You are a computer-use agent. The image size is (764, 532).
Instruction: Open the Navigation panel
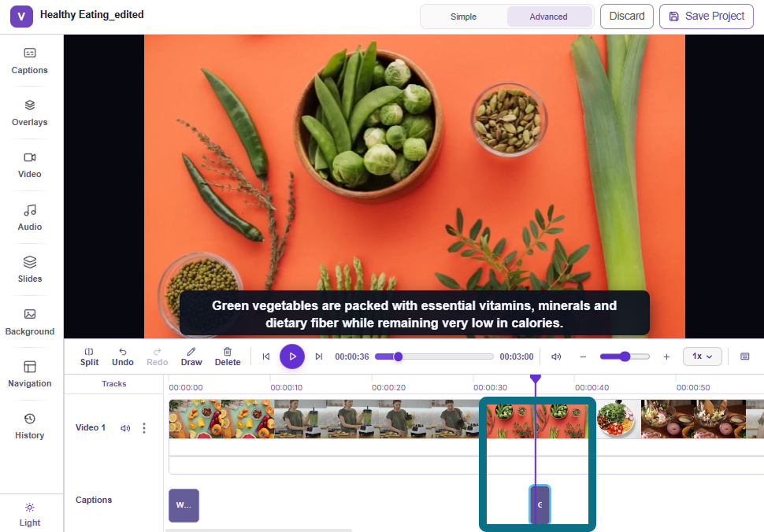[30, 375]
